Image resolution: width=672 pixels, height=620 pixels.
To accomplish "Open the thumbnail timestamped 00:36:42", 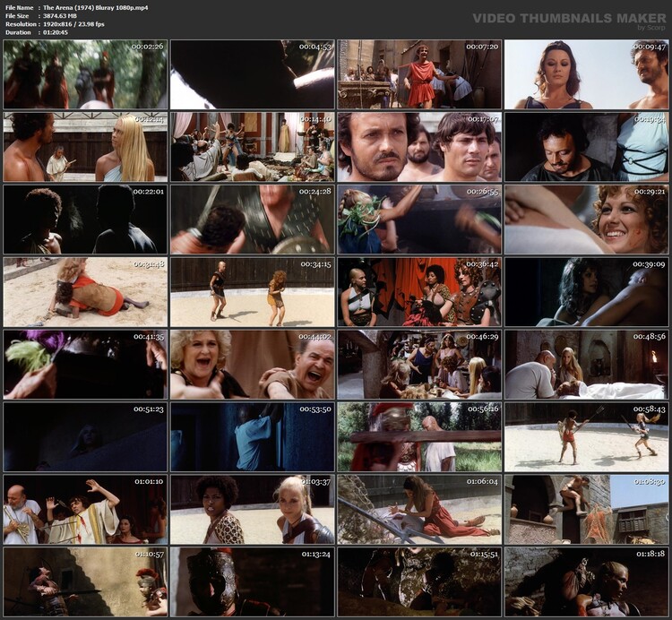I will coord(419,292).
